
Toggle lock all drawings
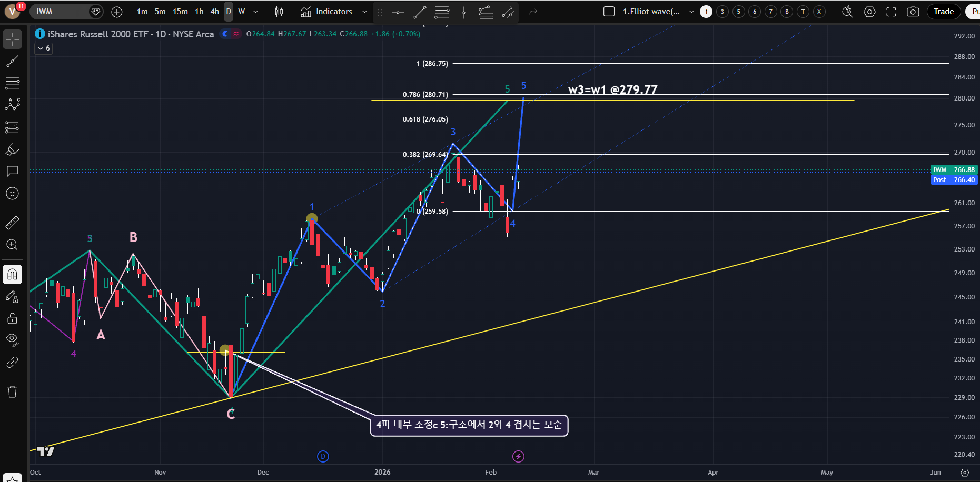coord(12,318)
